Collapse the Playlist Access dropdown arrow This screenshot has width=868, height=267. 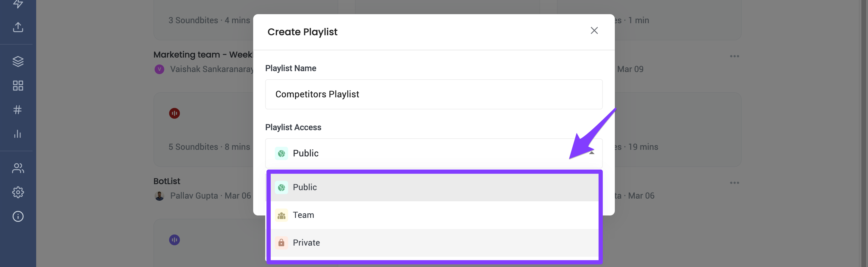click(591, 153)
